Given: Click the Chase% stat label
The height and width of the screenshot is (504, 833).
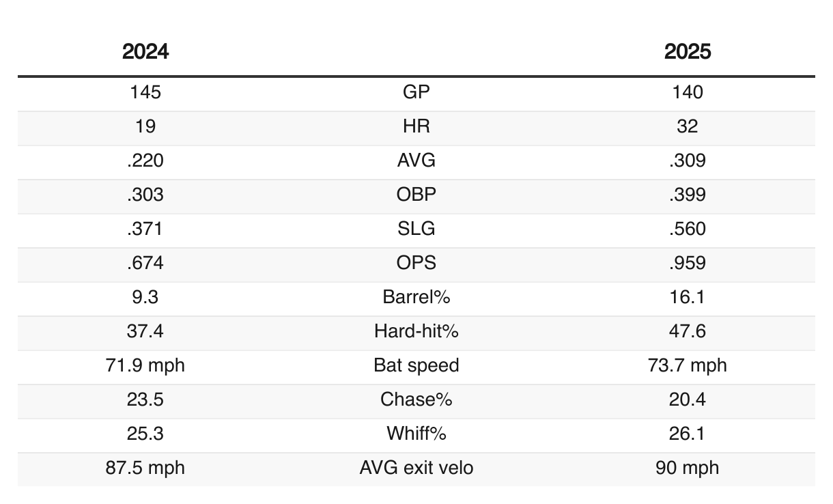Looking at the screenshot, I should 416,400.
